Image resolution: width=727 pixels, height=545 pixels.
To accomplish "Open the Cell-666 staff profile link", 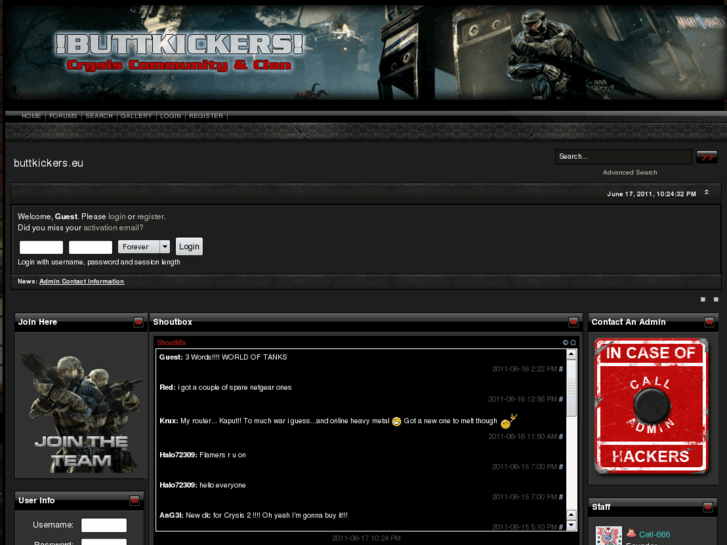I will coord(654,534).
